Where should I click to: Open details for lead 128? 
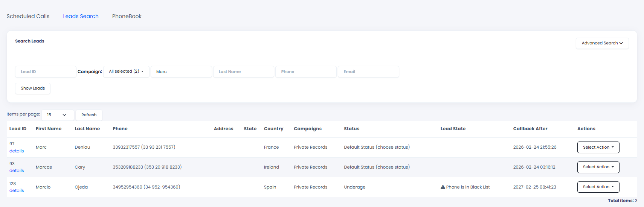pos(17,190)
